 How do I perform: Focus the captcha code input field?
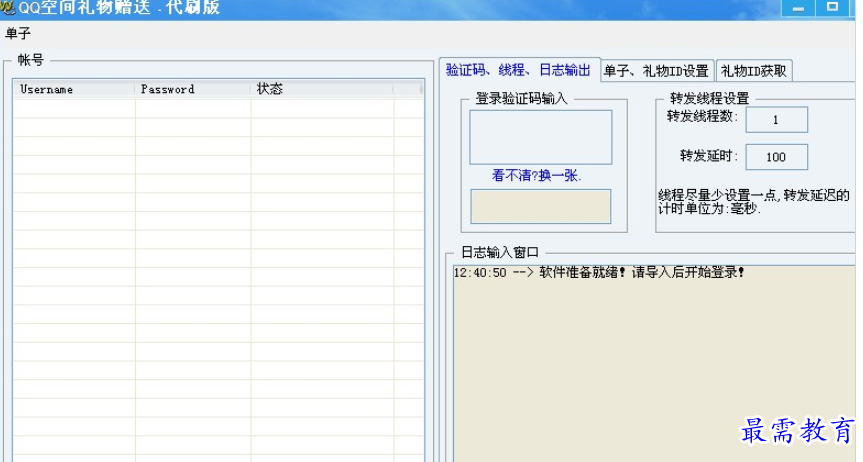click(x=540, y=206)
